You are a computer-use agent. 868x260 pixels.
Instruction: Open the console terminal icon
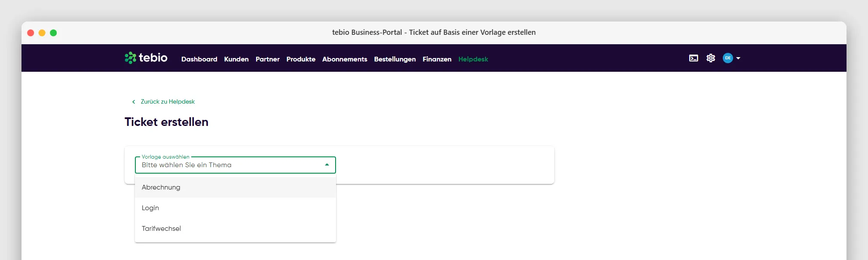click(694, 58)
